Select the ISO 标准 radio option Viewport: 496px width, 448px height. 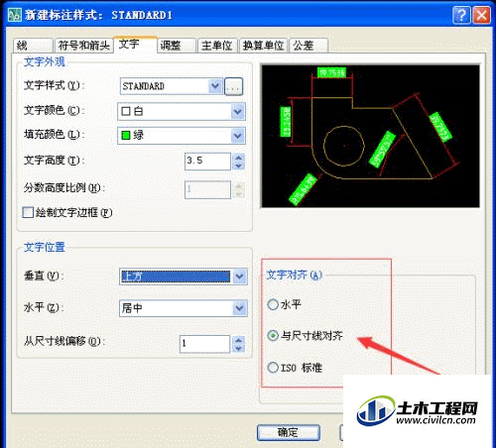pos(273,367)
